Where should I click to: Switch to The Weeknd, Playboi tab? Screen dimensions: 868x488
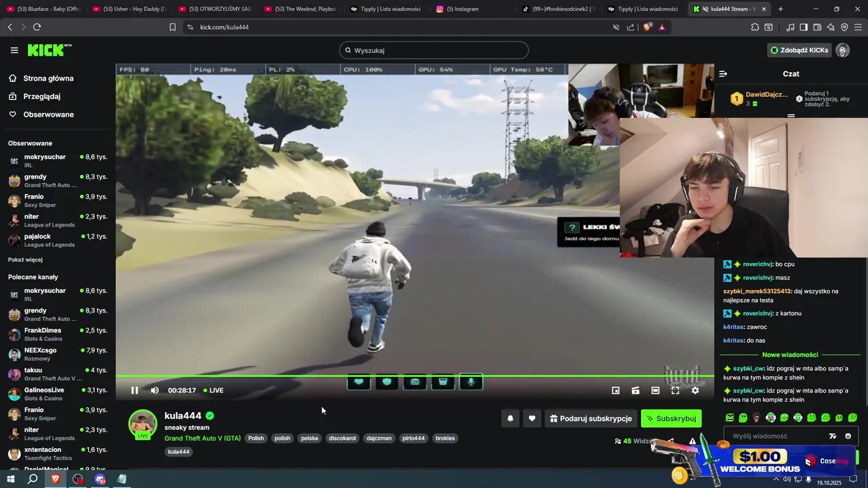click(300, 9)
